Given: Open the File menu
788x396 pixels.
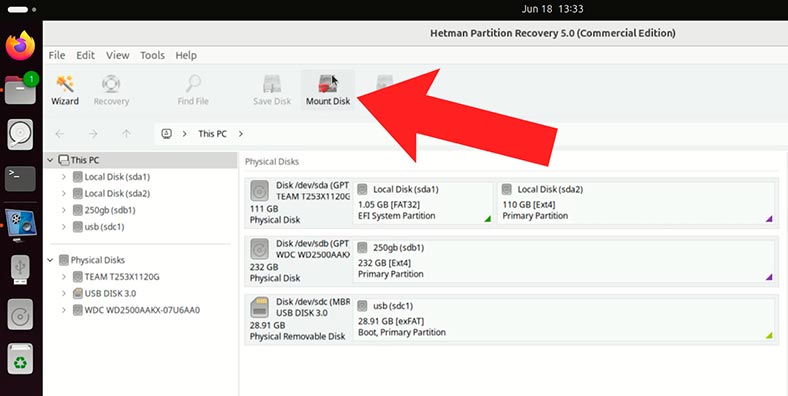Looking at the screenshot, I should [x=57, y=55].
